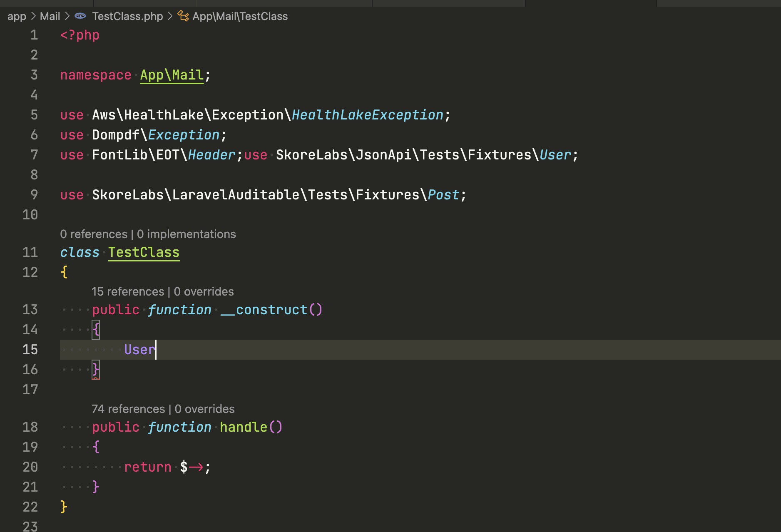Show the "15 references" code lens
Image resolution: width=781 pixels, height=532 pixels.
pos(128,292)
